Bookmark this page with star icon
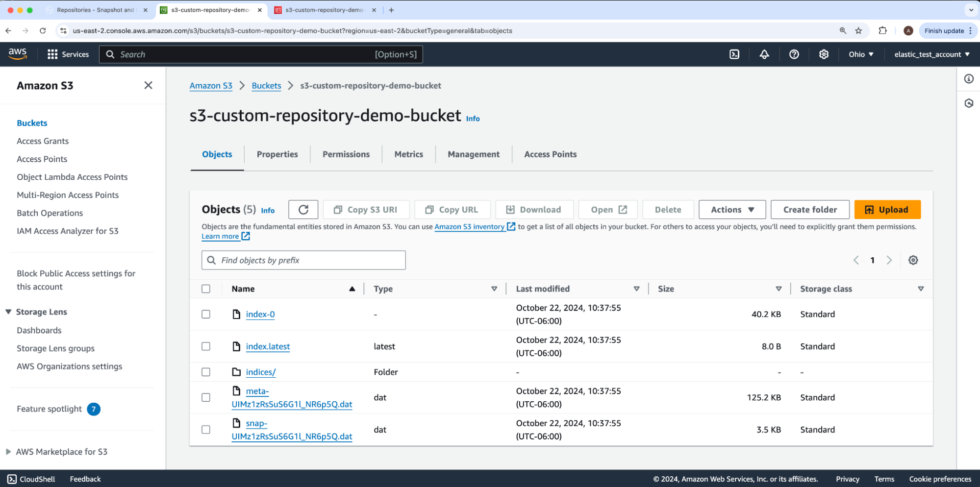 coord(858,30)
